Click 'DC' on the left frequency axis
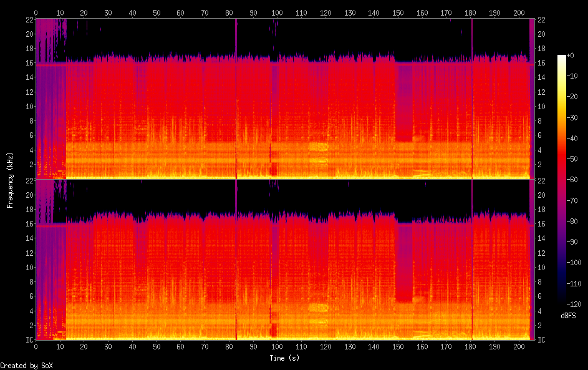 [30, 340]
